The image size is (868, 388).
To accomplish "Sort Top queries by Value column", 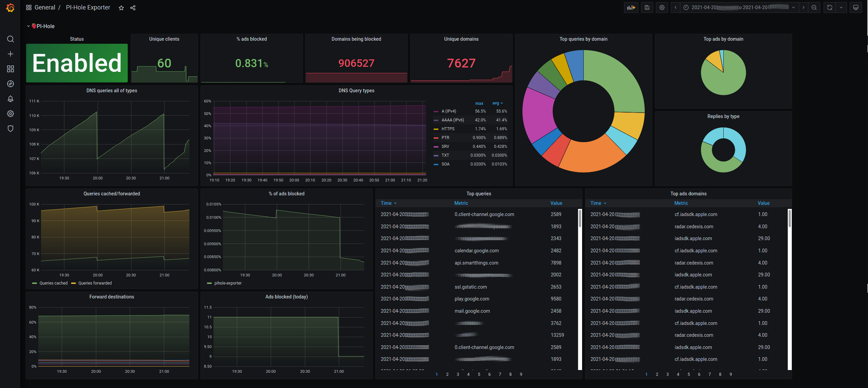I will point(556,203).
